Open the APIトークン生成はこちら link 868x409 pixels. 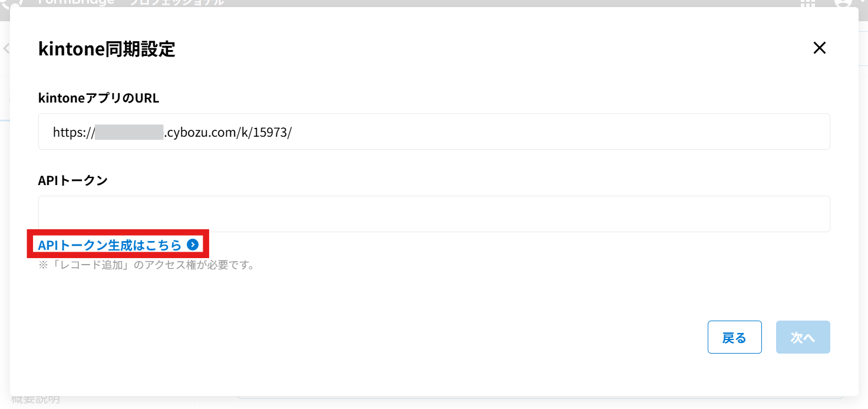[110, 245]
